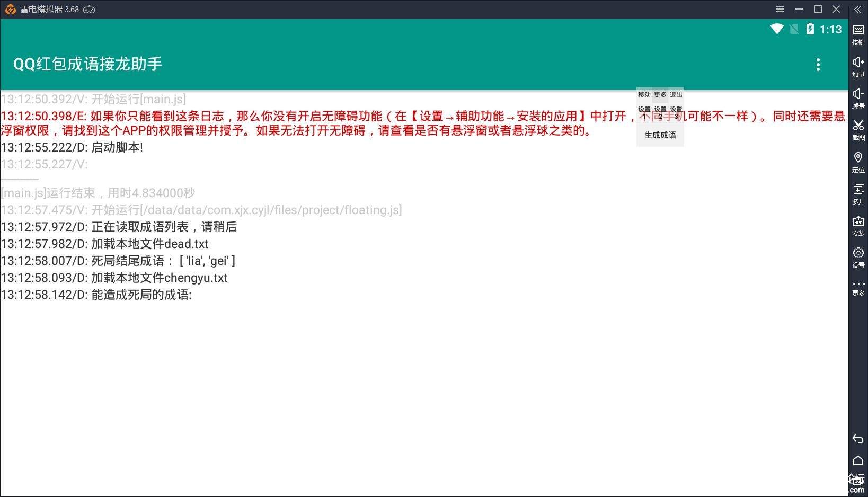Tap 更多 on the floating panel

point(660,95)
